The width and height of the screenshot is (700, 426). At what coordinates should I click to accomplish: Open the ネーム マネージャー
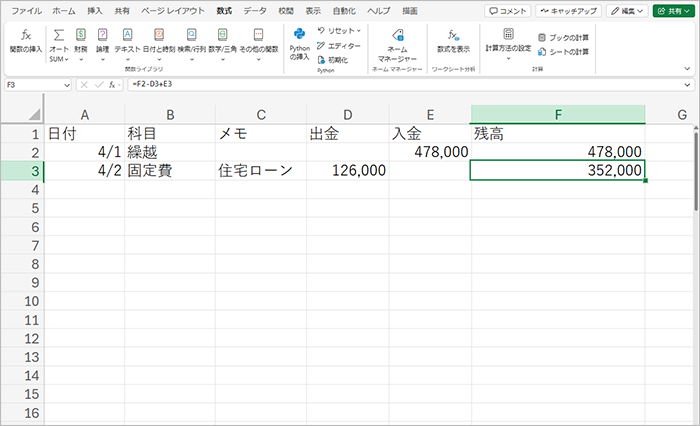397,45
